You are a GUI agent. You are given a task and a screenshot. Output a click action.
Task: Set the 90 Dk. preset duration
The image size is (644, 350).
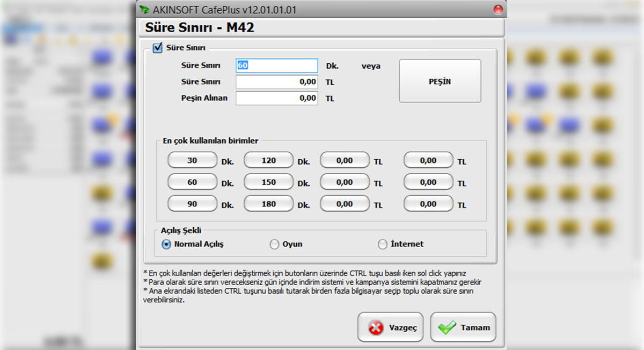tap(192, 204)
